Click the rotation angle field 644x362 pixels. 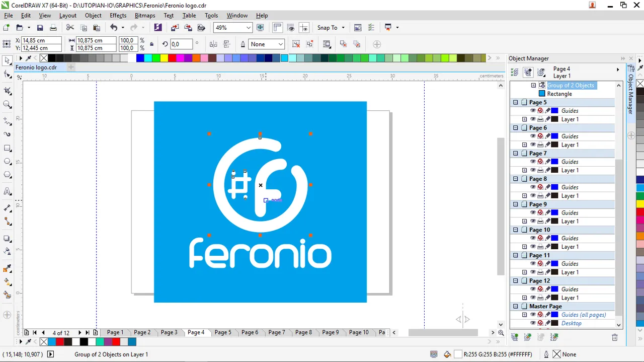click(182, 44)
